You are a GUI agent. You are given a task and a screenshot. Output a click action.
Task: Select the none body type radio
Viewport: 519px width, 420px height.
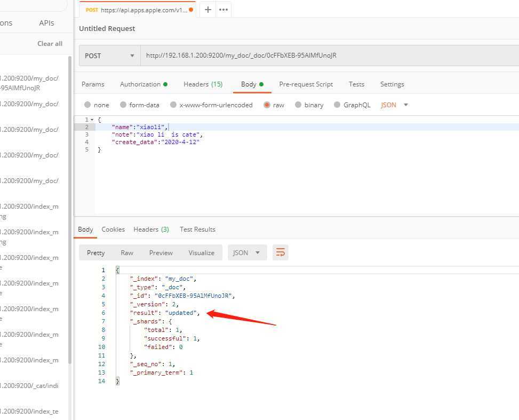(x=87, y=105)
